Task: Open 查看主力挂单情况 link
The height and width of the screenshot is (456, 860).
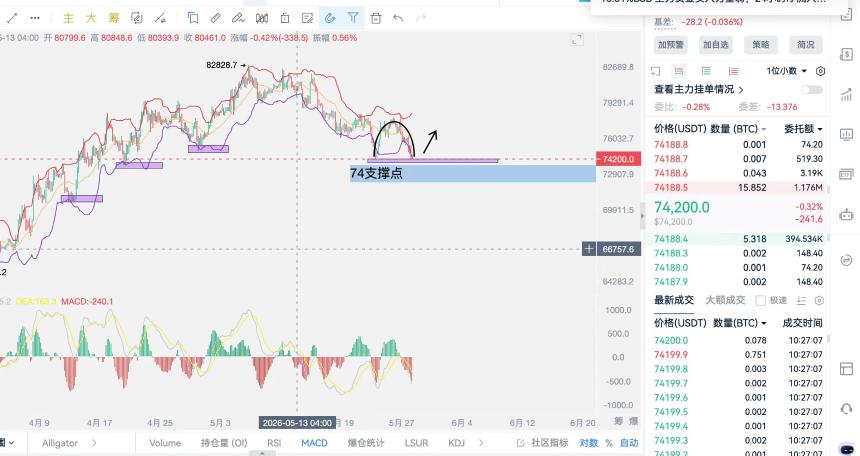Action: click(x=699, y=89)
